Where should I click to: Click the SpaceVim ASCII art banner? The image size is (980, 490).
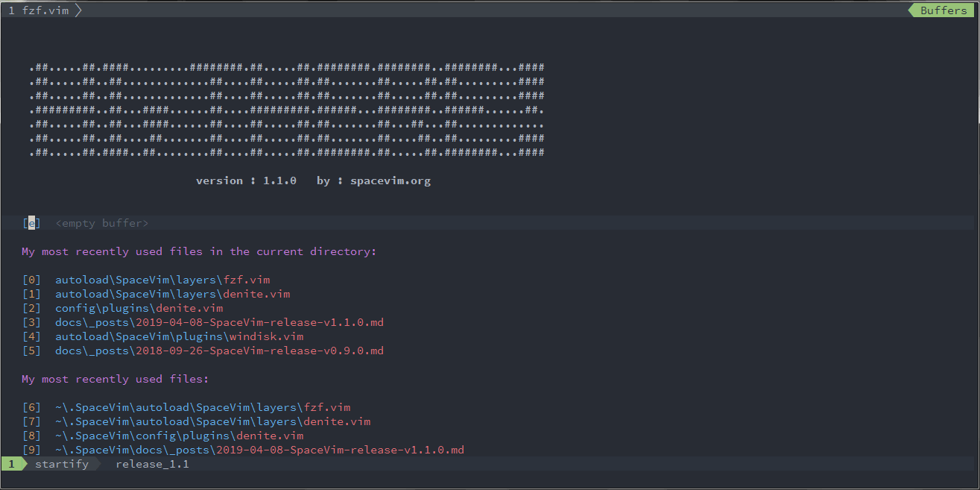point(287,110)
